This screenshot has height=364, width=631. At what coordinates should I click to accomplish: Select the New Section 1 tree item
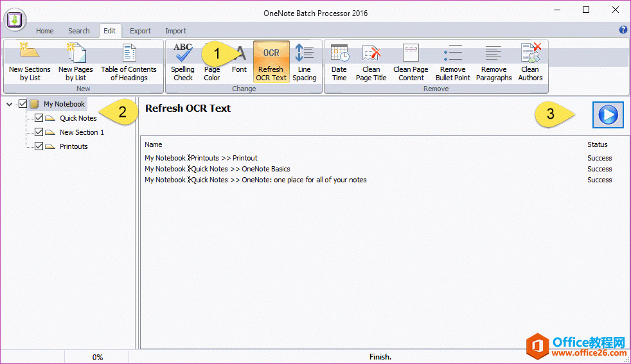pos(82,132)
